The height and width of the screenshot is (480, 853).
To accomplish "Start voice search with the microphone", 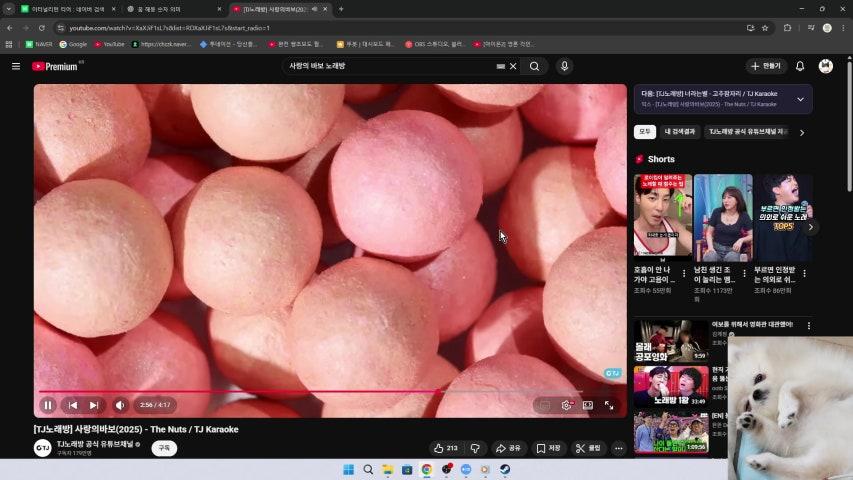I will click(x=564, y=66).
